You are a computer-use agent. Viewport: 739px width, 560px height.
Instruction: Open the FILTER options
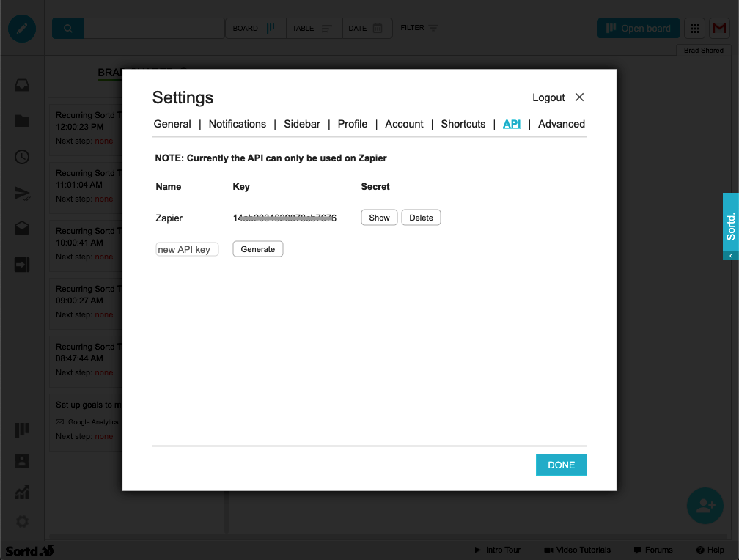click(419, 28)
